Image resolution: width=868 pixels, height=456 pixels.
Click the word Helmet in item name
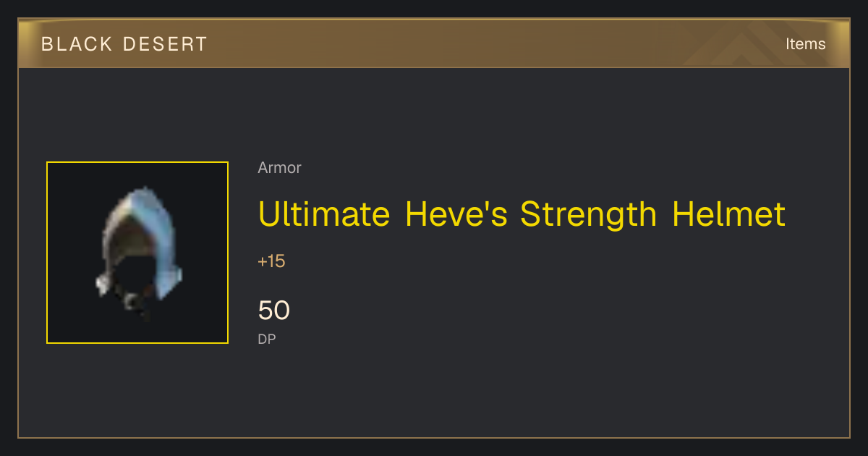coord(728,214)
